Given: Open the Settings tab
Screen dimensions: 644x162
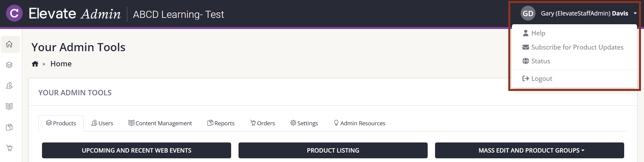Looking at the screenshot, I should tap(304, 123).
